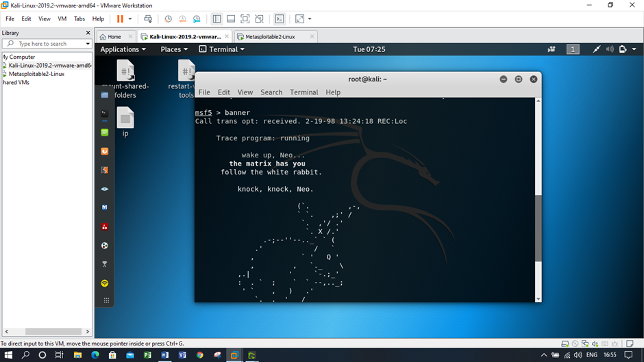This screenshot has height=362, width=644.
Task: Toggle the library sidebar view icon
Action: [x=217, y=19]
